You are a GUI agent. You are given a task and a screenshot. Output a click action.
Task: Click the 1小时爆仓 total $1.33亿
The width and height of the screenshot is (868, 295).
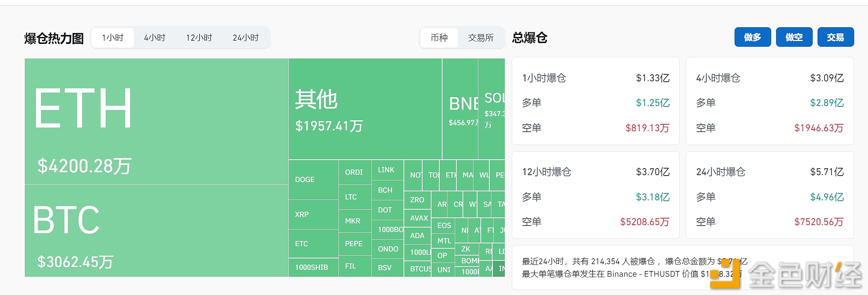pyautogui.click(x=653, y=78)
